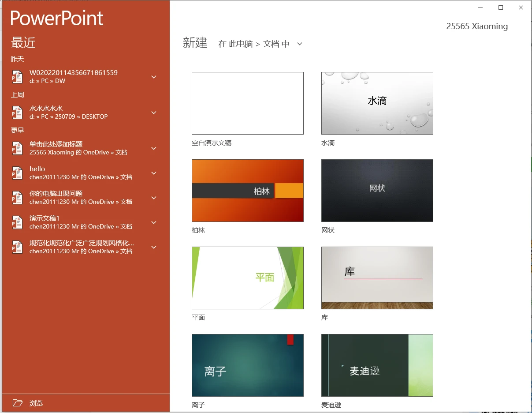The image size is (532, 413).
Task: Expand the chevron for W020220114356671861559 file
Action: point(154,77)
